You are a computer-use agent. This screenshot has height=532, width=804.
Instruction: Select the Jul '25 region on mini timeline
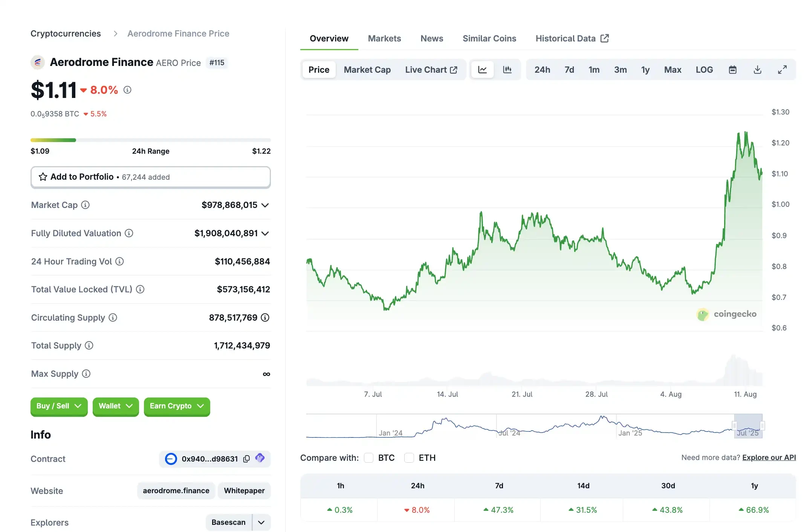tap(748, 426)
